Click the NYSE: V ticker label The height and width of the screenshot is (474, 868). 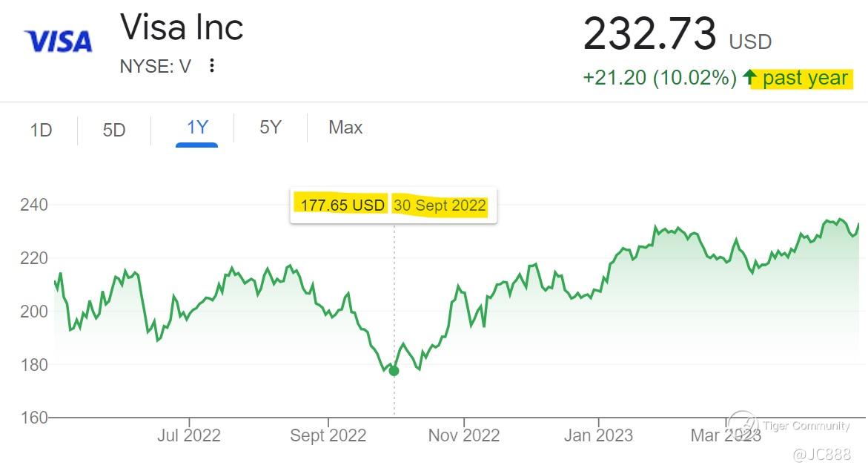[x=155, y=66]
